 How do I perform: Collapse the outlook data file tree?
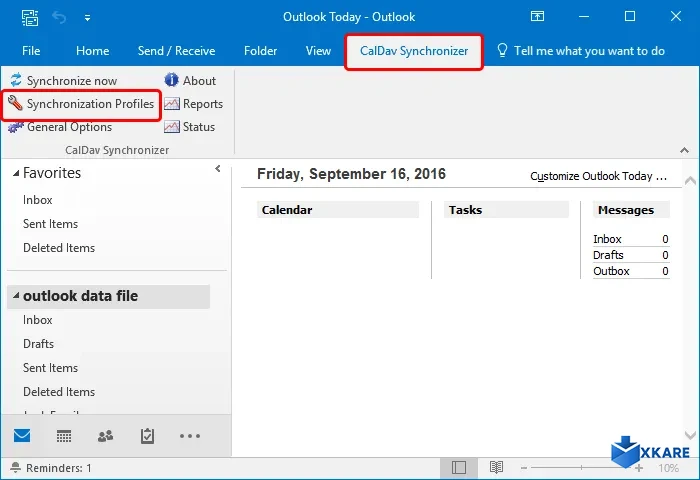(16, 296)
